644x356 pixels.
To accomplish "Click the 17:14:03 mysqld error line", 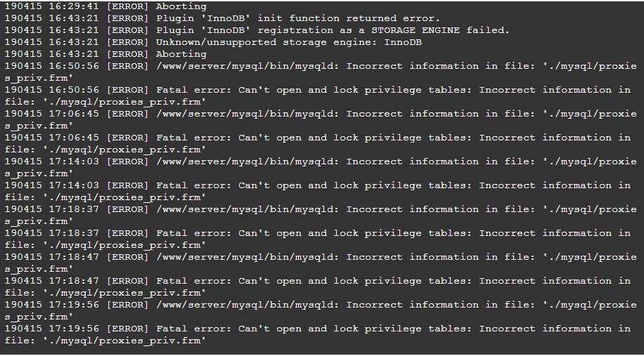I will (x=321, y=167).
